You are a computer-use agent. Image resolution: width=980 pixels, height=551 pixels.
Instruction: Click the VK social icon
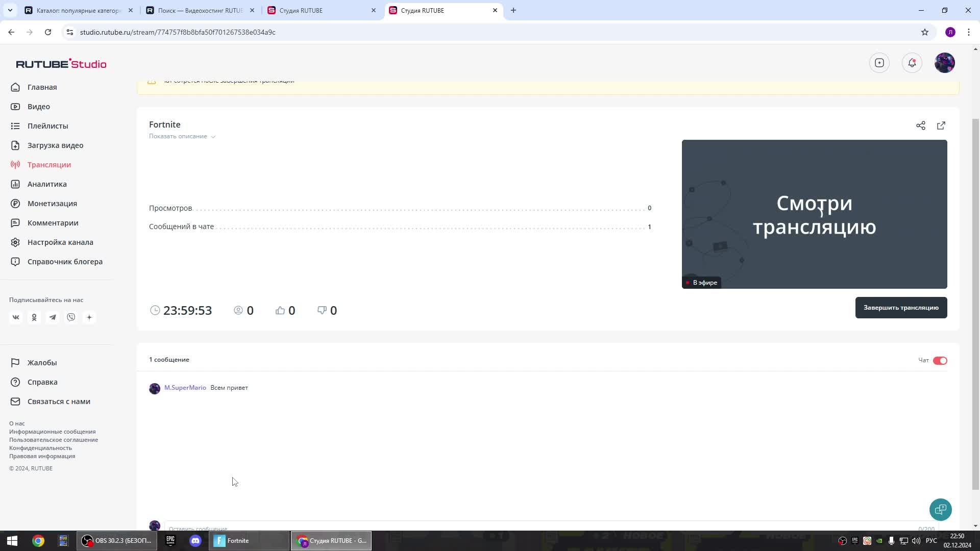coord(16,317)
